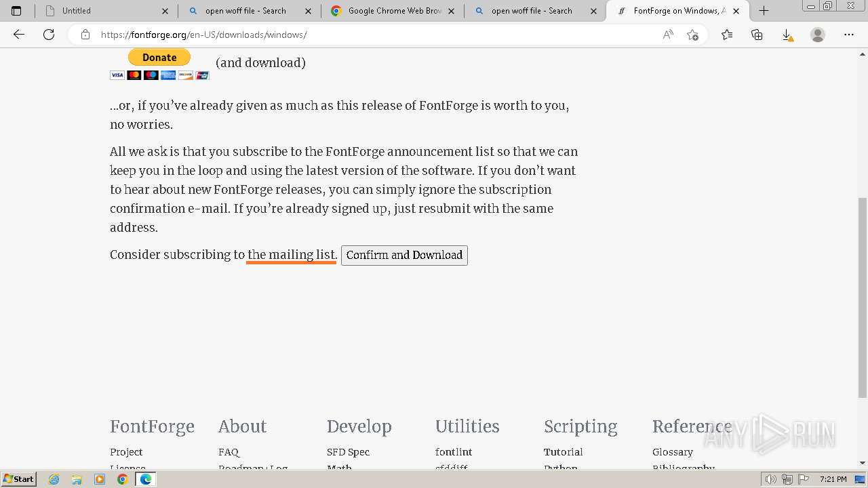This screenshot has width=868, height=488.
Task: Click the FontForge footer heading
Action: pos(152,426)
